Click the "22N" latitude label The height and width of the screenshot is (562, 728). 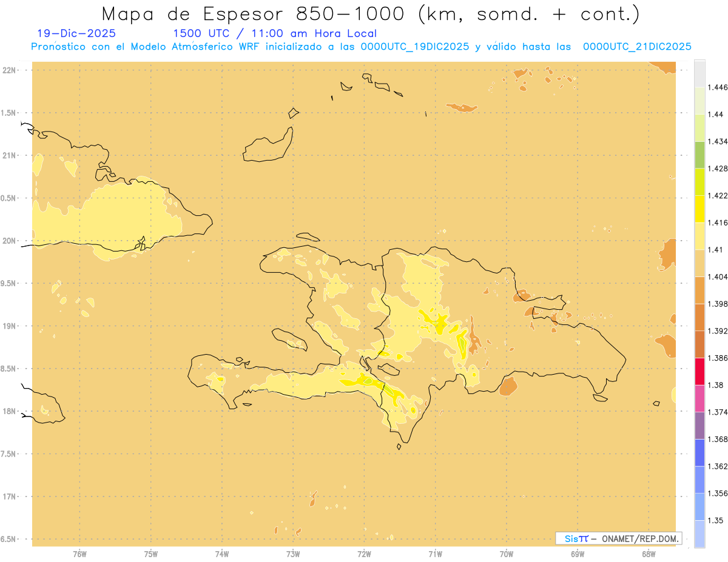click(x=8, y=70)
